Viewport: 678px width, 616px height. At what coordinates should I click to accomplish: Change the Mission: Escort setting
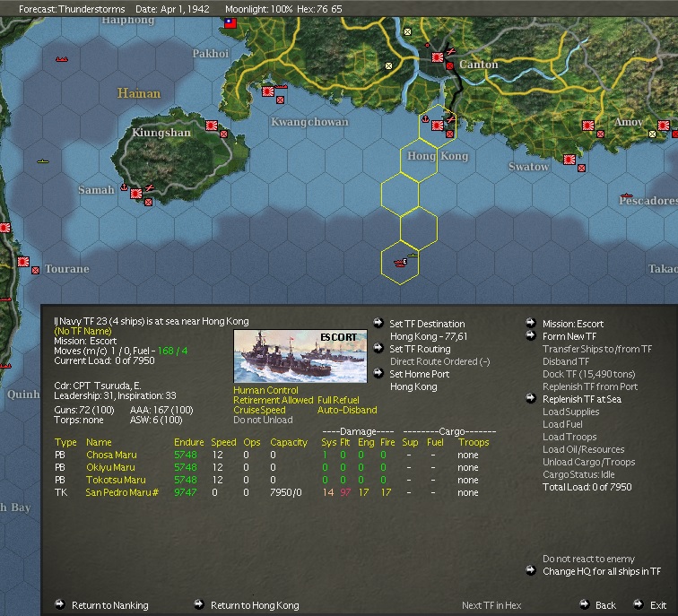pos(573,324)
